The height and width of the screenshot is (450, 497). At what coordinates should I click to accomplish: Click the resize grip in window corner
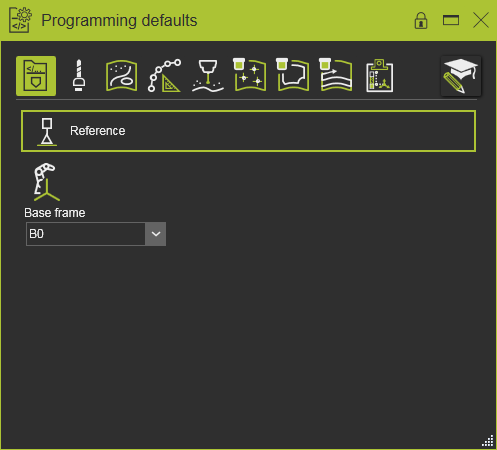coord(488,441)
